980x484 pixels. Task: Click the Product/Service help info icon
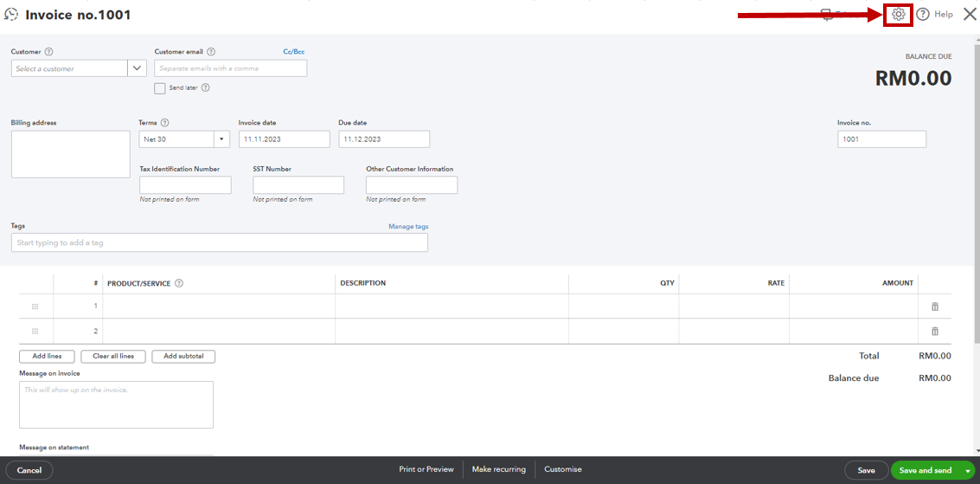click(x=179, y=283)
